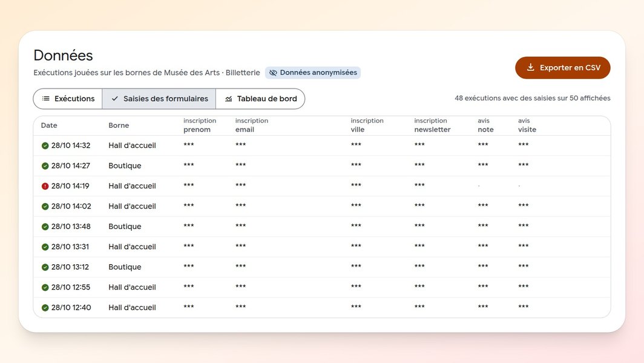
Task: Click the crossed-eye icon in anonymisées badge
Action: pyautogui.click(x=273, y=73)
